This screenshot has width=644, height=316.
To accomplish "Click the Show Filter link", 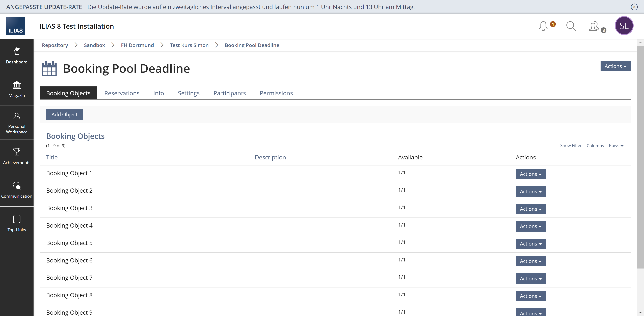I will point(571,146).
